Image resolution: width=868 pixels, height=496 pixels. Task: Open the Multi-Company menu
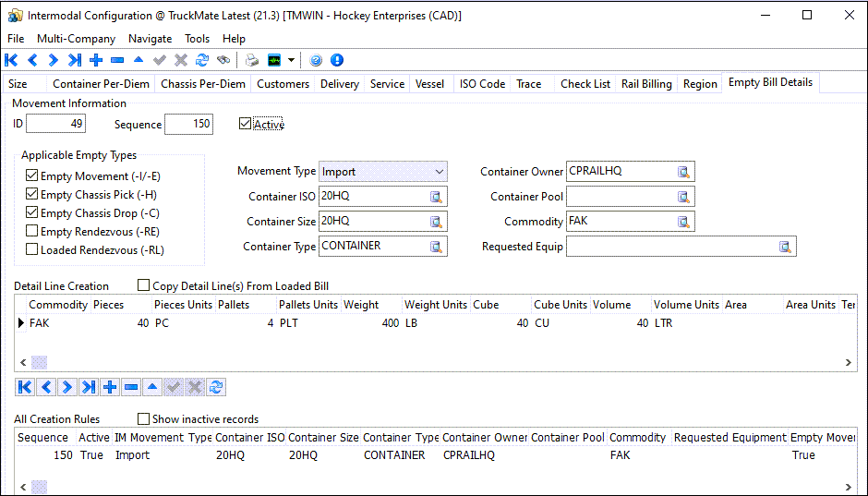[76, 39]
